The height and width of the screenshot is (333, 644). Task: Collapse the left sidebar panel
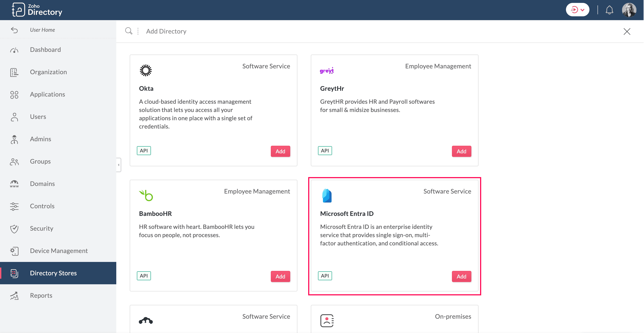[119, 165]
